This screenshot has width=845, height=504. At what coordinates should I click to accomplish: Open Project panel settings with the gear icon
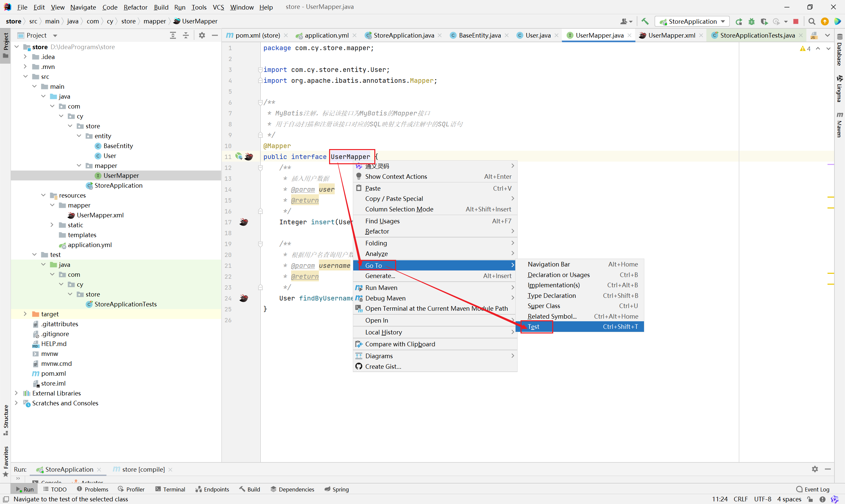202,35
